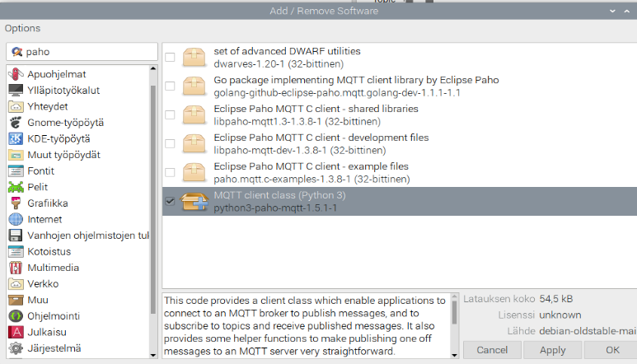Image resolution: width=637 pixels, height=364 pixels.
Task: Click the dwarves package box icon
Action: (x=194, y=57)
